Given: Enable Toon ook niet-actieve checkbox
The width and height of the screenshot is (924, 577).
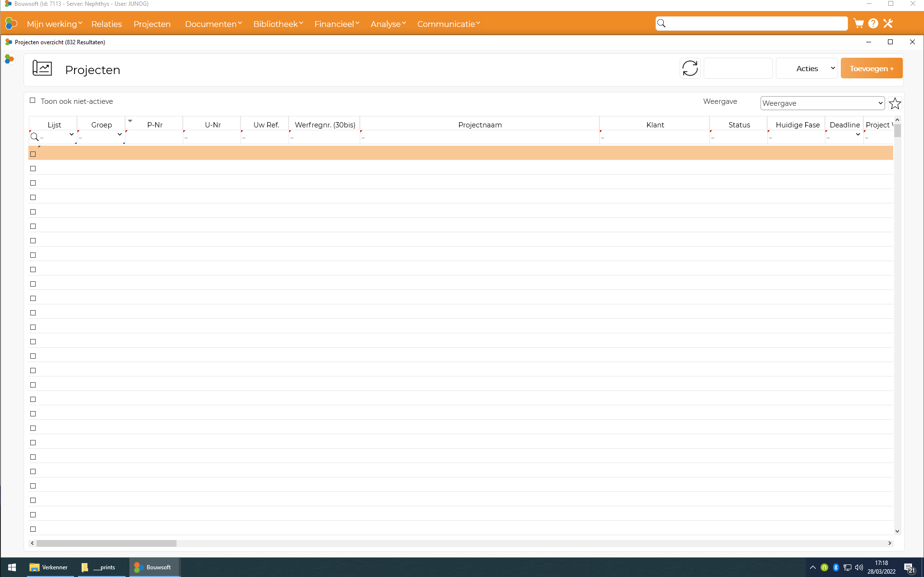Looking at the screenshot, I should click(x=33, y=100).
